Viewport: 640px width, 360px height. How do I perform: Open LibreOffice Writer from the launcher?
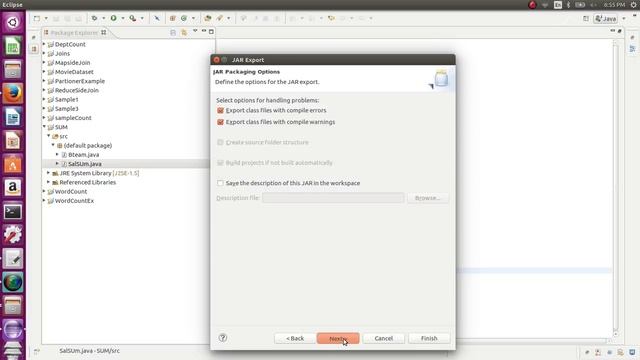(13, 117)
